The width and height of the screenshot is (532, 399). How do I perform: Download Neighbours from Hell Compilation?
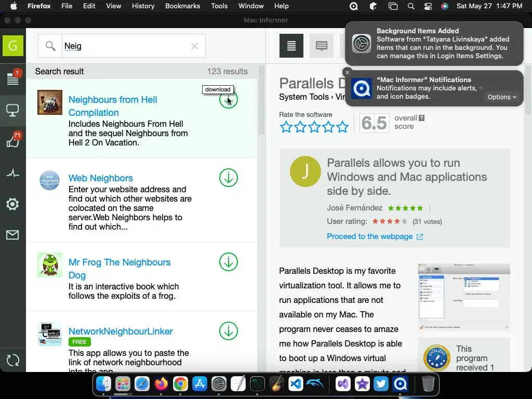click(229, 99)
